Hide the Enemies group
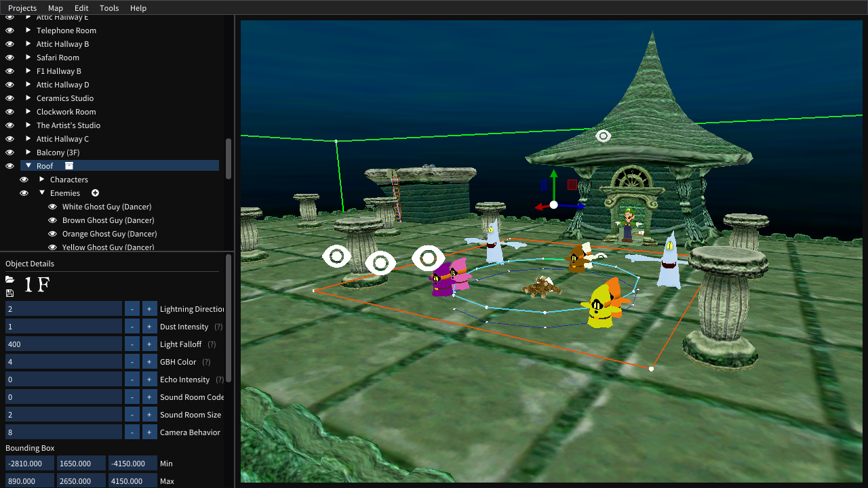The height and width of the screenshot is (488, 868). (x=24, y=193)
